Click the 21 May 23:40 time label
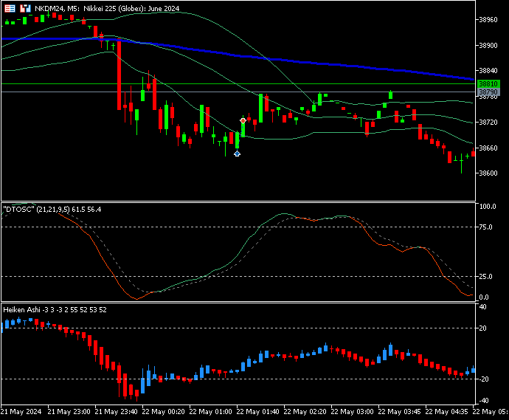 pos(116,412)
